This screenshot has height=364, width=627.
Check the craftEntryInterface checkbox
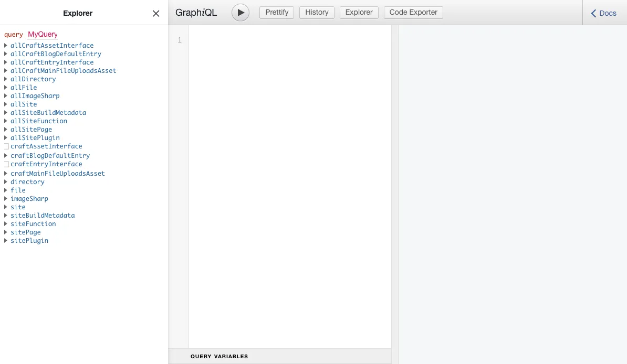point(6,165)
